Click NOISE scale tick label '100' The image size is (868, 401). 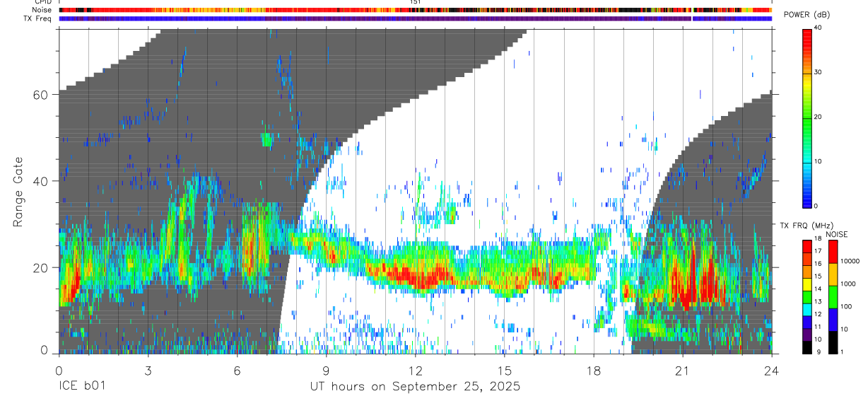(847, 306)
